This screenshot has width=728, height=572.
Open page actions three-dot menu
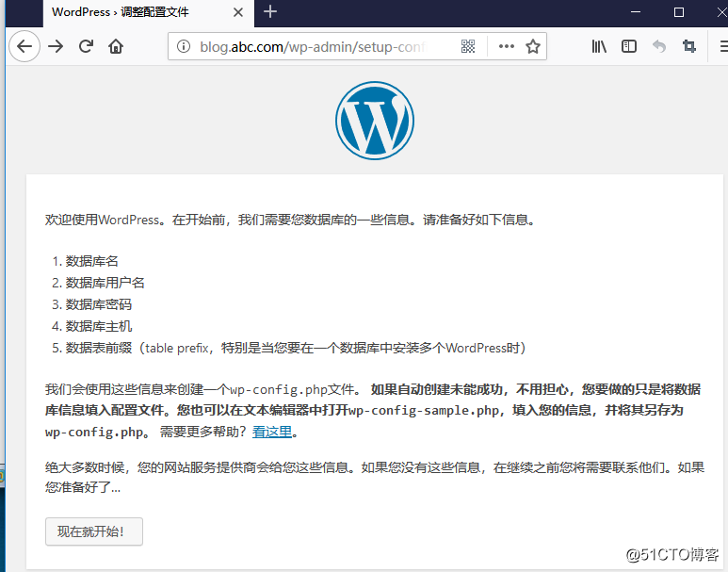[506, 46]
